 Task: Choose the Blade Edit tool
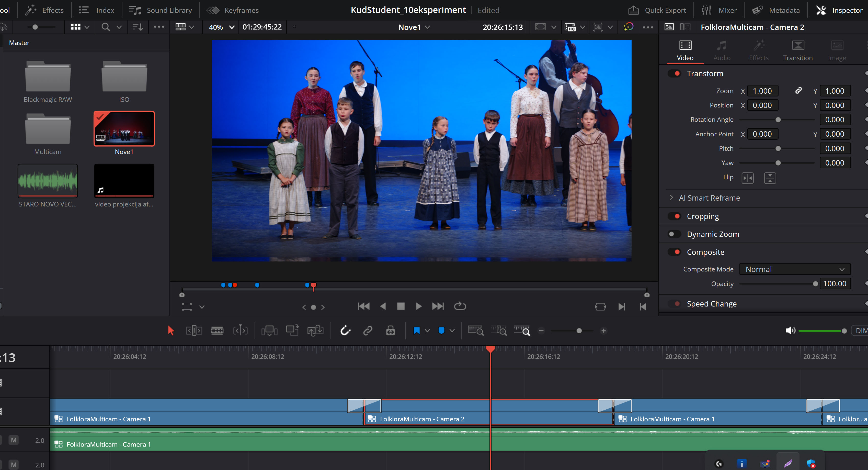coord(217,331)
